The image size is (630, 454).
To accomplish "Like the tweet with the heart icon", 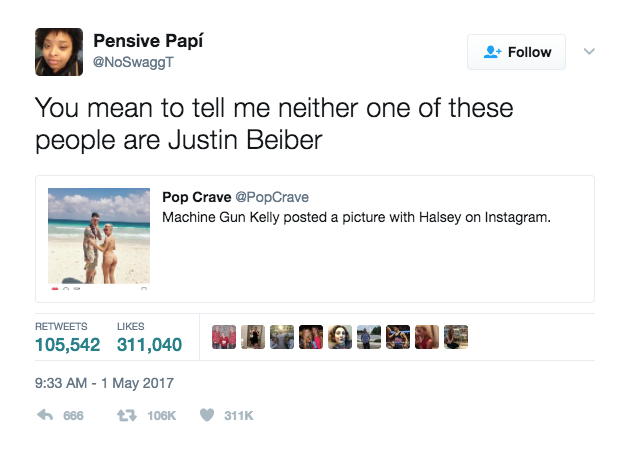I will (x=208, y=416).
